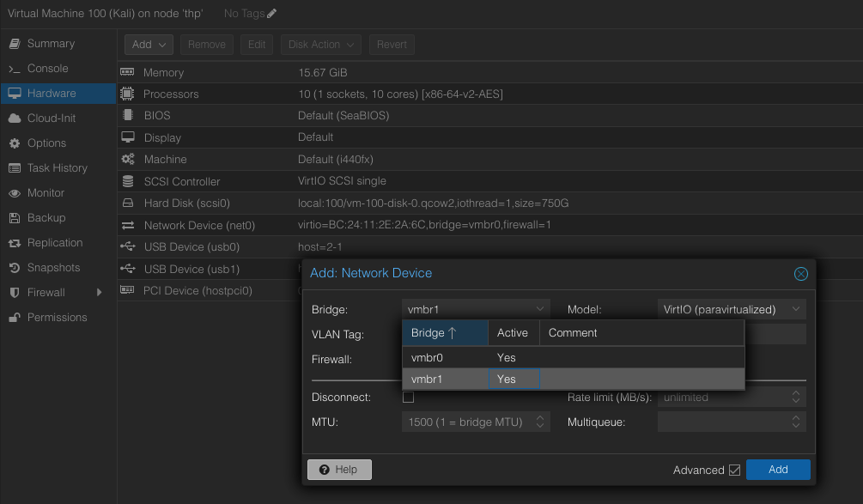The width and height of the screenshot is (863, 504).
Task: Untick the Advanced checkbox
Action: tap(734, 471)
